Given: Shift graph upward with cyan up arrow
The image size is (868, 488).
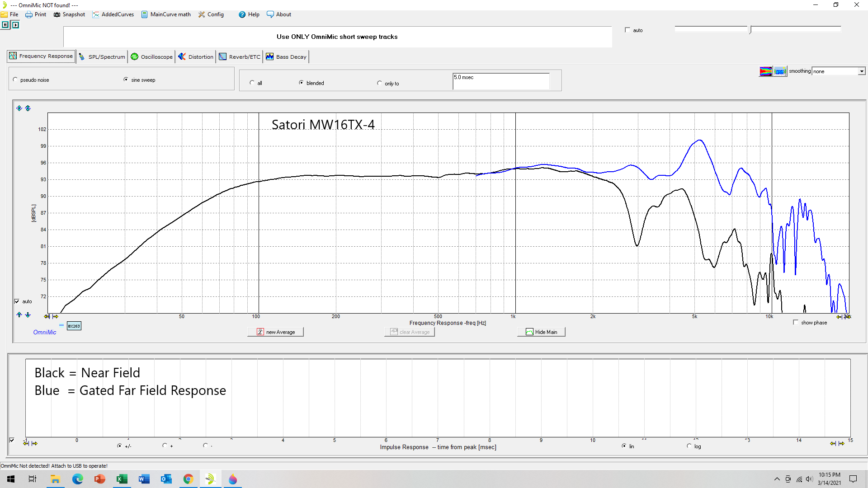Looking at the screenshot, I should [19, 314].
